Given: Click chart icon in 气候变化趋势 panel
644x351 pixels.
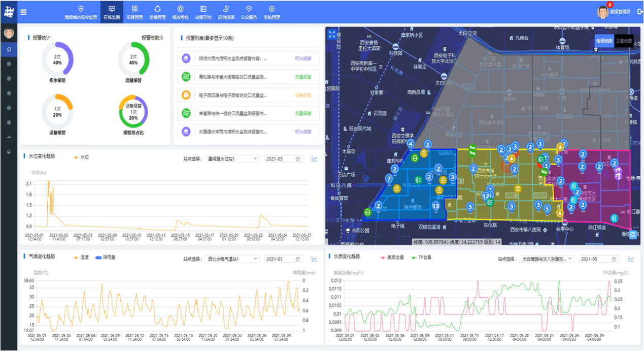Looking at the screenshot, I should coord(315,259).
